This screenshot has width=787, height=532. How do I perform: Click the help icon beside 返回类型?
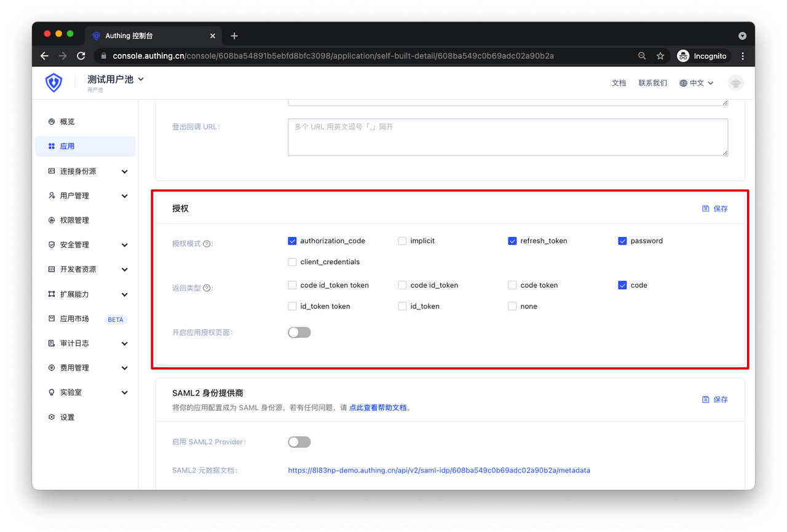[x=207, y=288]
